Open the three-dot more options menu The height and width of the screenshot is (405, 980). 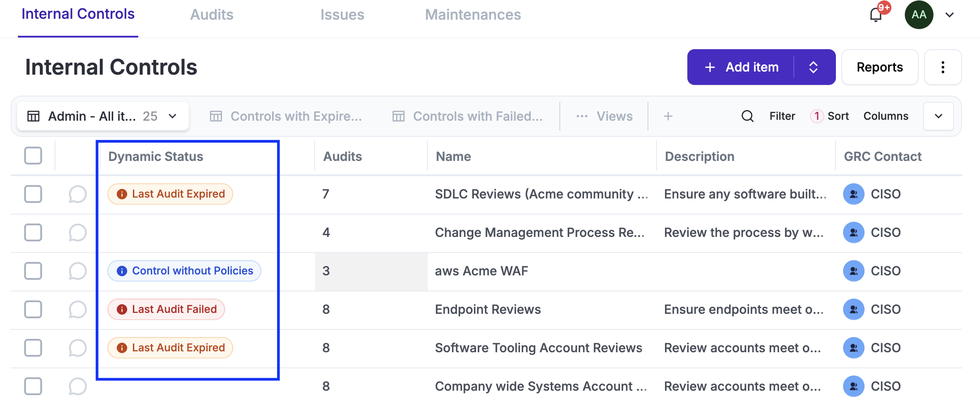click(943, 67)
